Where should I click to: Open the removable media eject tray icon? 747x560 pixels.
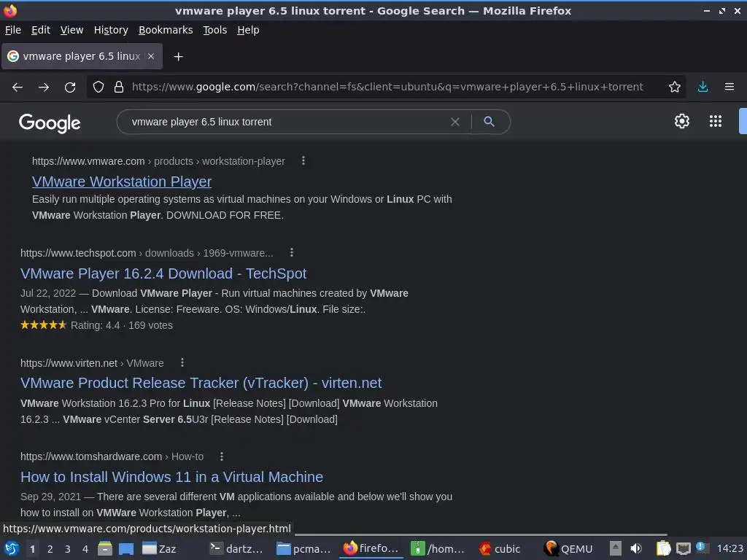616,548
